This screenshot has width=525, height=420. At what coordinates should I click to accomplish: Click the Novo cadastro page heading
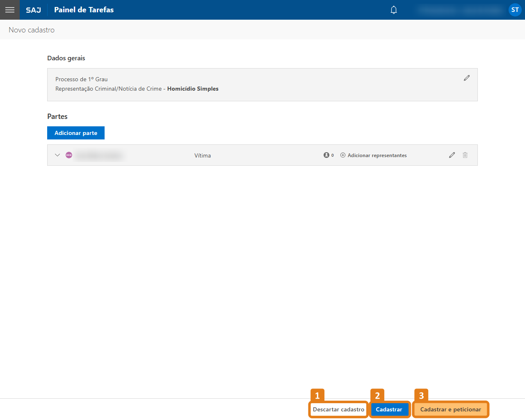click(32, 30)
